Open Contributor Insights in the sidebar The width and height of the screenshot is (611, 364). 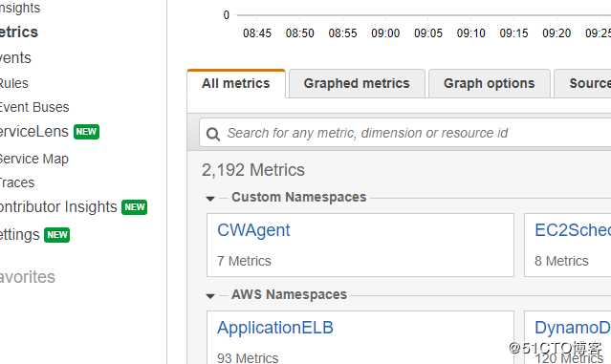click(x=58, y=206)
